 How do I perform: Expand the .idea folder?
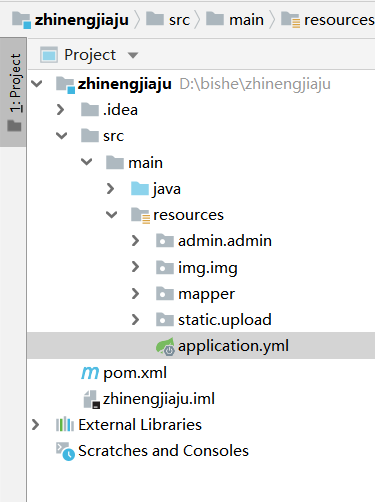61,110
